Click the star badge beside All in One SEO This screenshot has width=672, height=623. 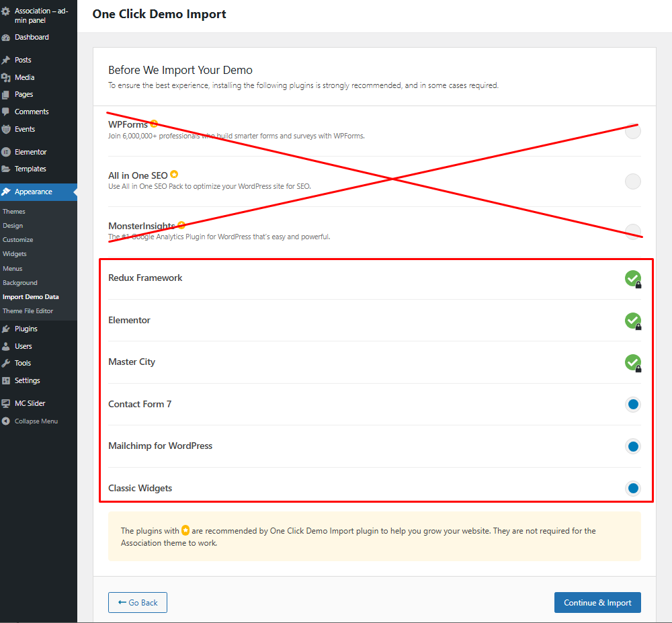point(174,174)
